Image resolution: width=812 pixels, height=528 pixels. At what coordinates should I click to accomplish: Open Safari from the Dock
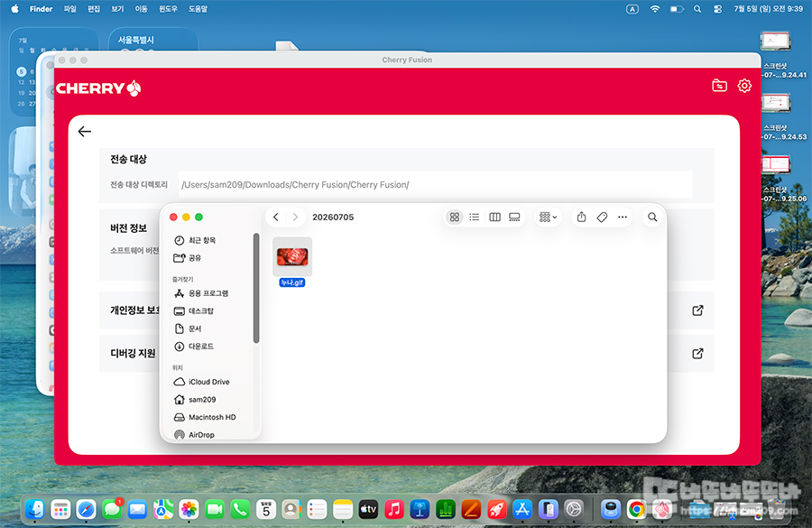point(86,510)
